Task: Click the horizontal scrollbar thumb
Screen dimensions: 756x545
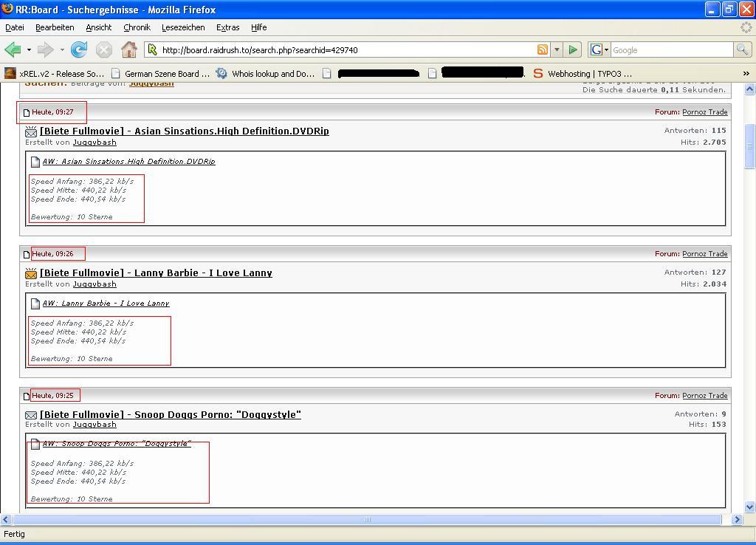Action: pos(368,519)
